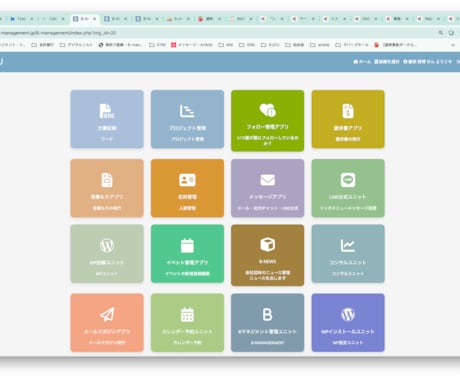Image resolution: width=460 pixels, height=380 pixels.
Task: Click the envelope icon on メッセージアプリ tile
Action: pos(267,180)
